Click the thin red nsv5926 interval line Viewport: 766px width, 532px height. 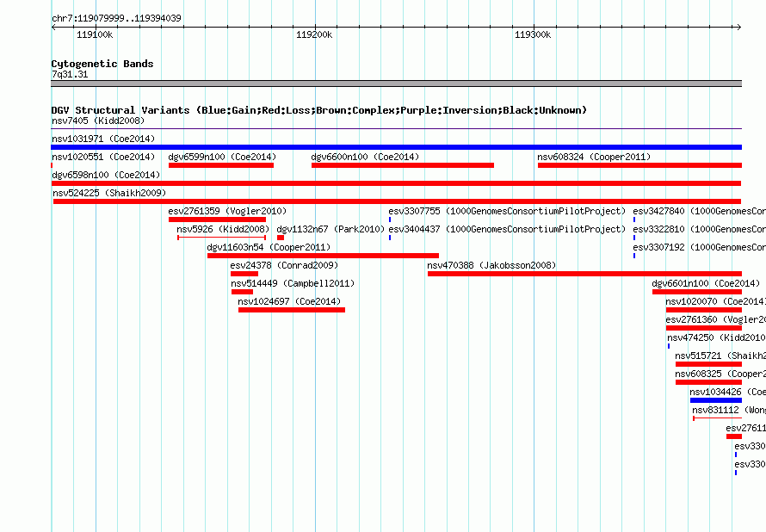tap(222, 238)
